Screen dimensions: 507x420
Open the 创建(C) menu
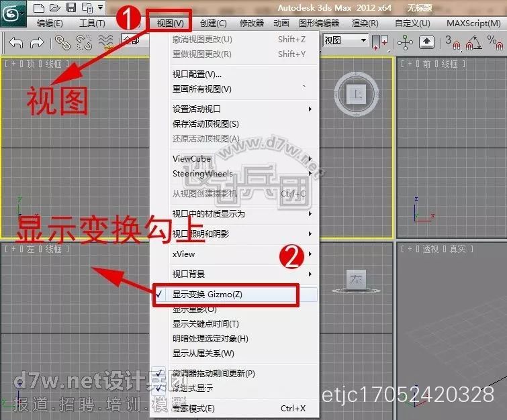(213, 23)
